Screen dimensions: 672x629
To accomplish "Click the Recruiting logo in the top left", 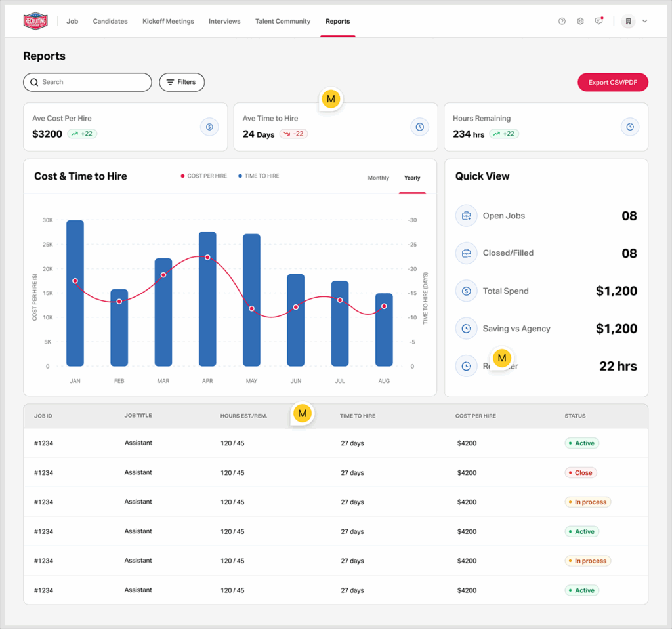I will 35,20.
